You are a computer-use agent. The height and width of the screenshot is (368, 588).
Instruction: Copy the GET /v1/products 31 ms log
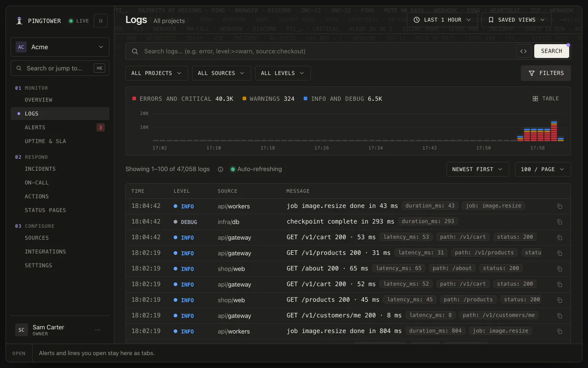click(x=560, y=253)
